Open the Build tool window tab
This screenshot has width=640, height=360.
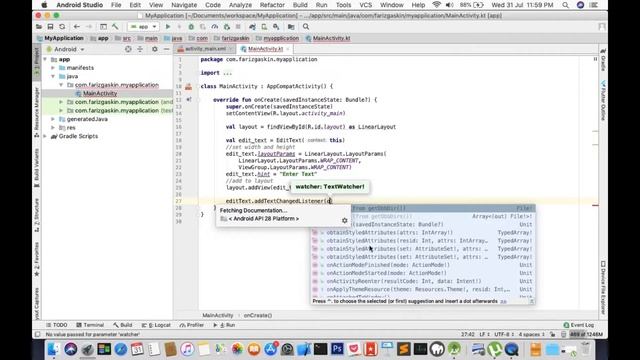(123, 325)
